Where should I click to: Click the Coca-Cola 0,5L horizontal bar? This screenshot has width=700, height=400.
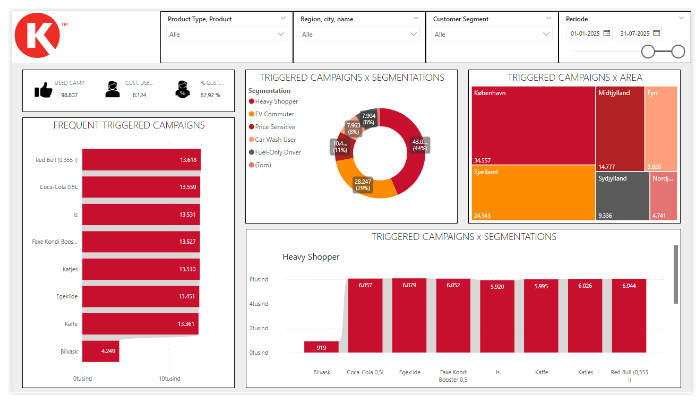coord(141,187)
